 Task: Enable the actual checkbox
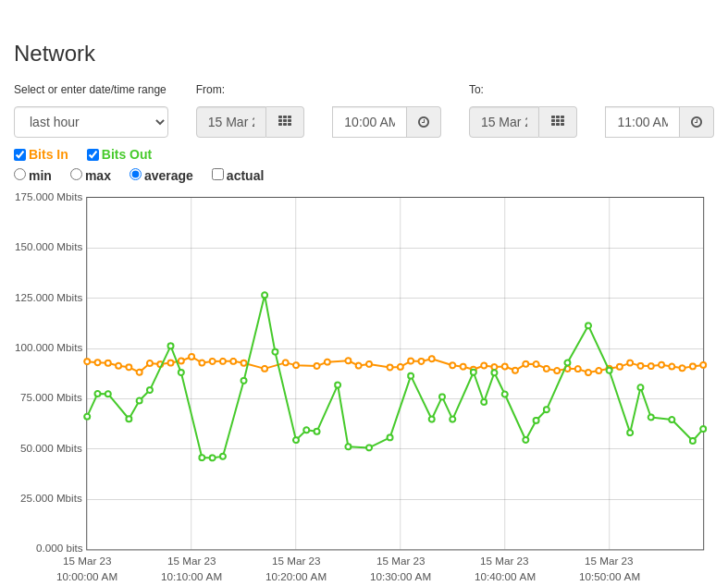tap(217, 175)
